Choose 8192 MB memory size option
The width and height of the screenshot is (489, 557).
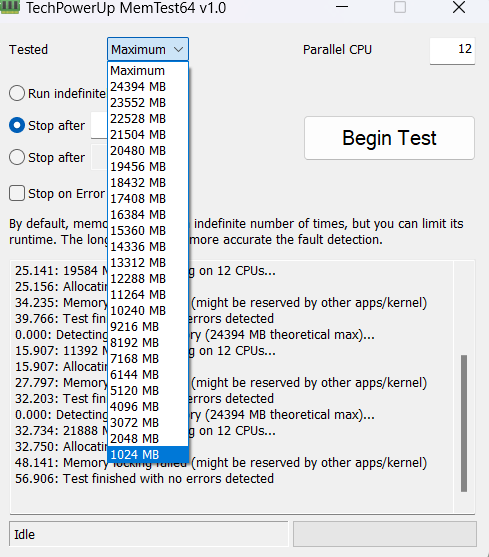click(148, 342)
